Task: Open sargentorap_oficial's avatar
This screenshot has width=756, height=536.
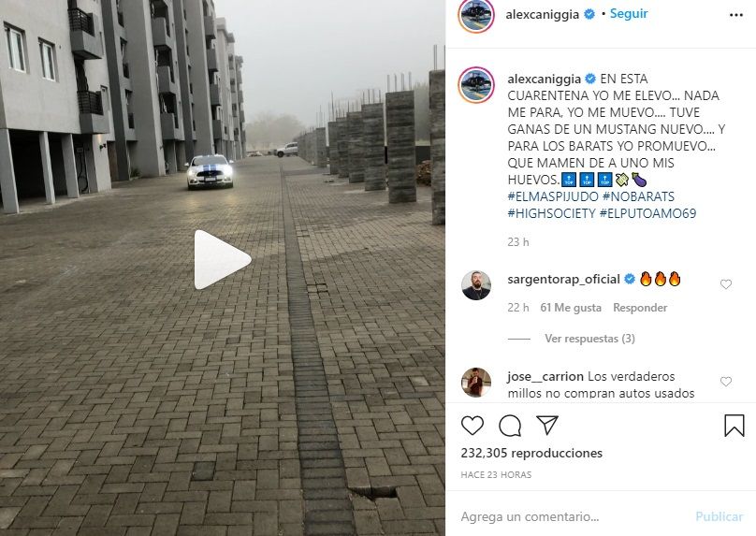Action: click(476, 285)
